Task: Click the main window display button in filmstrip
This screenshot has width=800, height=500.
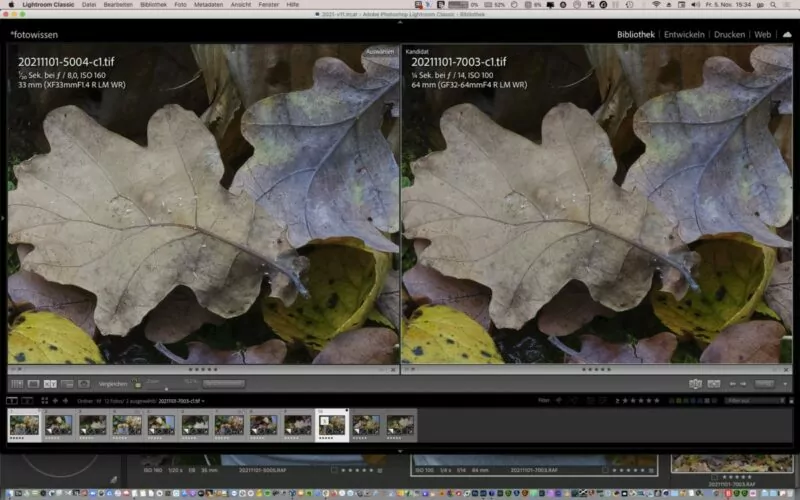Action: click(12, 401)
